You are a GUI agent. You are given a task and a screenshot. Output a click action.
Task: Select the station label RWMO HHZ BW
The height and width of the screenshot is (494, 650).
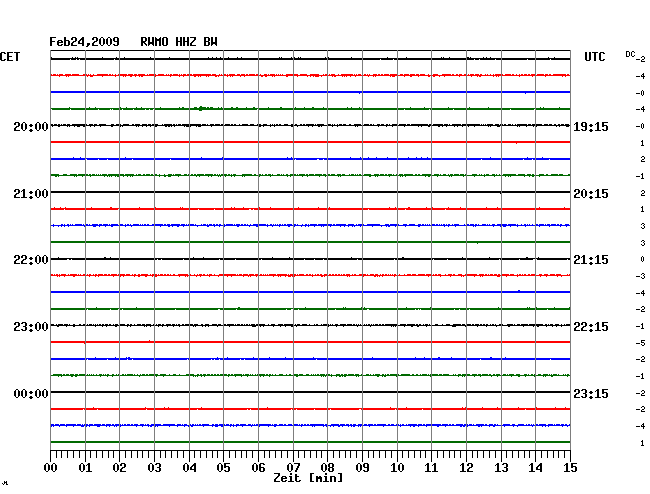179,42
